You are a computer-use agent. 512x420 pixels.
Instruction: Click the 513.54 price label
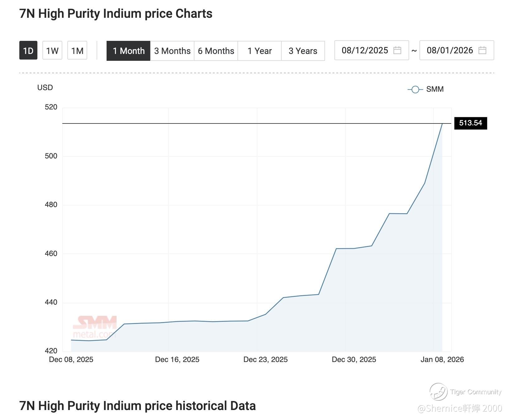coord(471,123)
